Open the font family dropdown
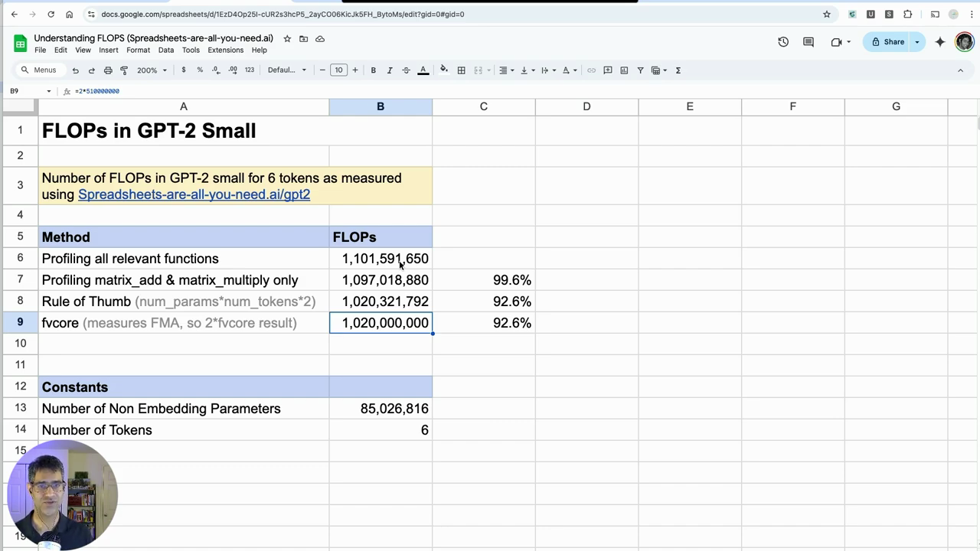The height and width of the screenshot is (551, 980). tap(286, 70)
